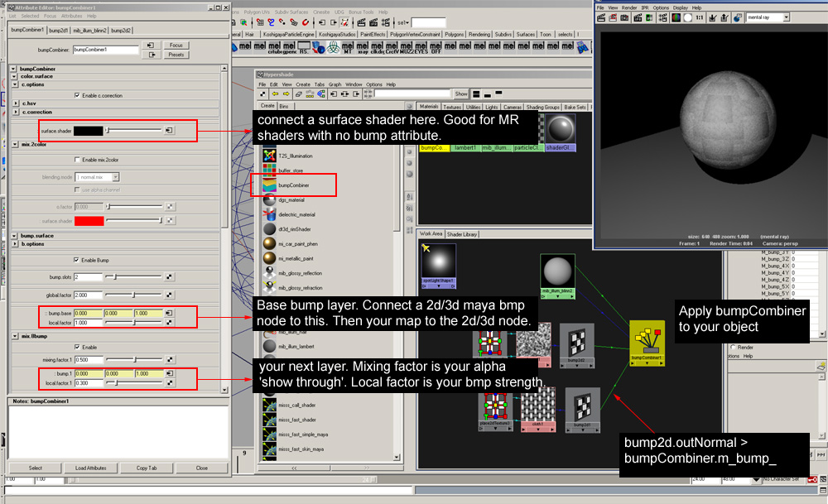Select the bumpCombiner node icon in Create list
828x504 pixels.
(x=269, y=185)
